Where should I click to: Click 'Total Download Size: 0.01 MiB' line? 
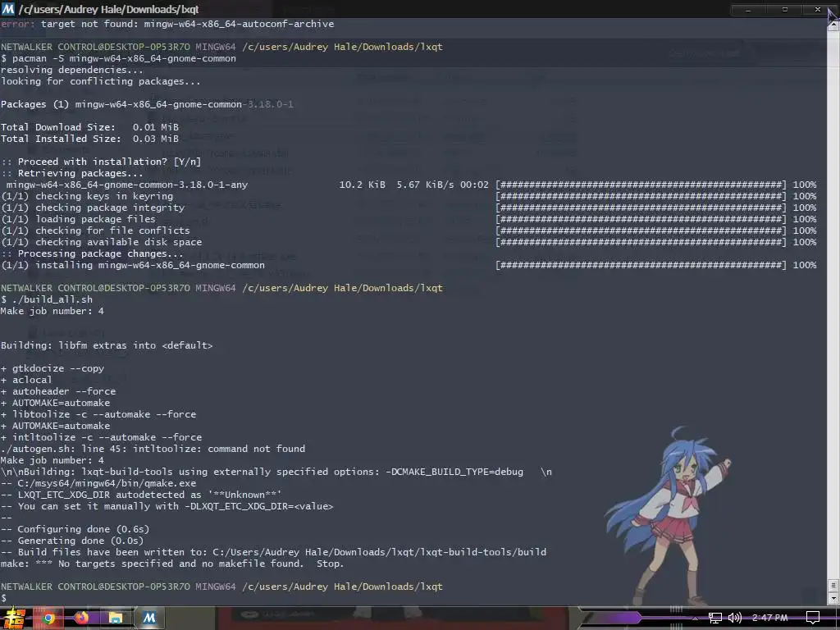coord(89,127)
